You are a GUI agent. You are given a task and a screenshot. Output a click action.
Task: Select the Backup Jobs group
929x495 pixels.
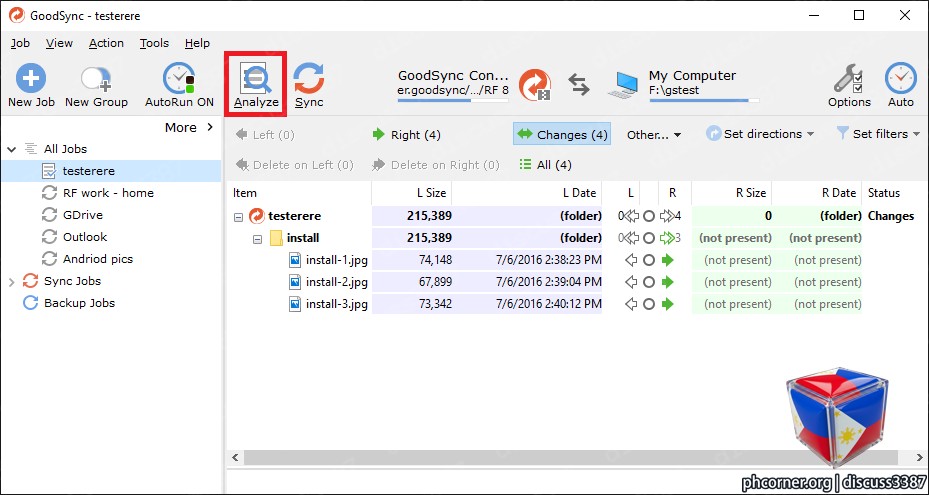pyautogui.click(x=79, y=303)
